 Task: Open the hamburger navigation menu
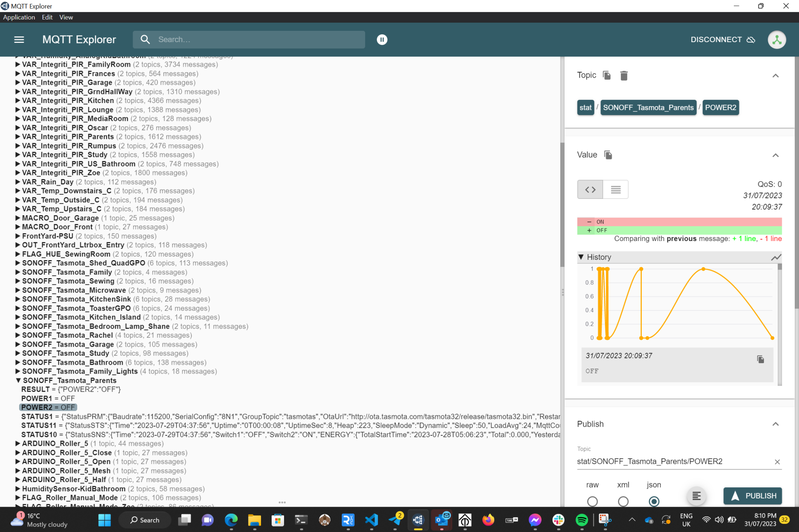coord(19,39)
